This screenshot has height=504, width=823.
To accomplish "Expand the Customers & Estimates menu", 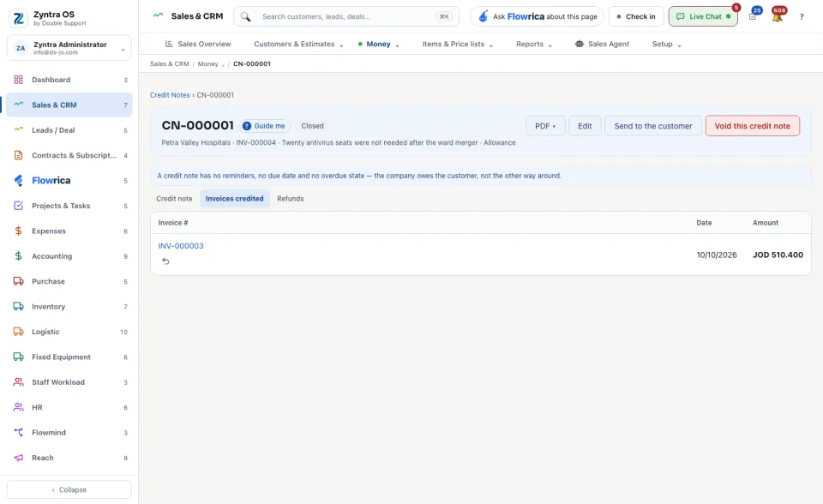I will tap(298, 44).
